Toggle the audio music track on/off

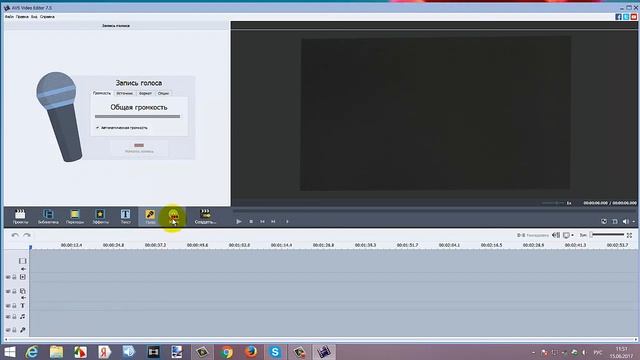coord(8,317)
